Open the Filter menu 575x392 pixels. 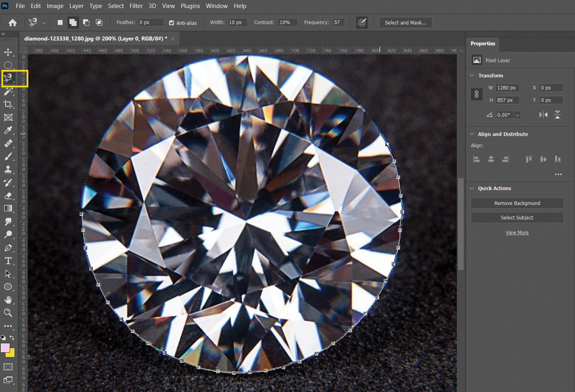click(136, 6)
